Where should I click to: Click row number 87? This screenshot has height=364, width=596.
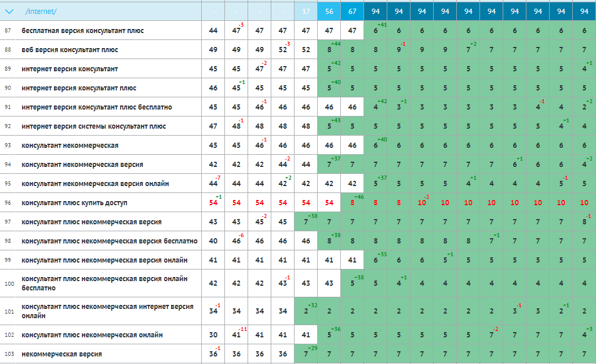click(x=8, y=31)
